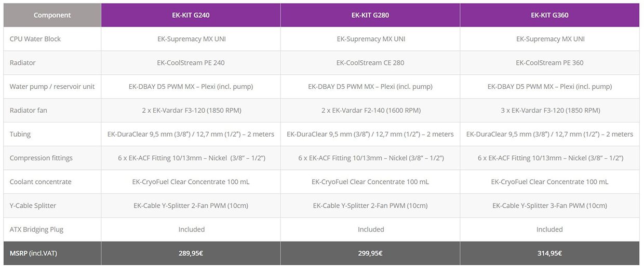Click the EK-KIT G360 column header
The image size is (644, 270).
[x=549, y=15]
